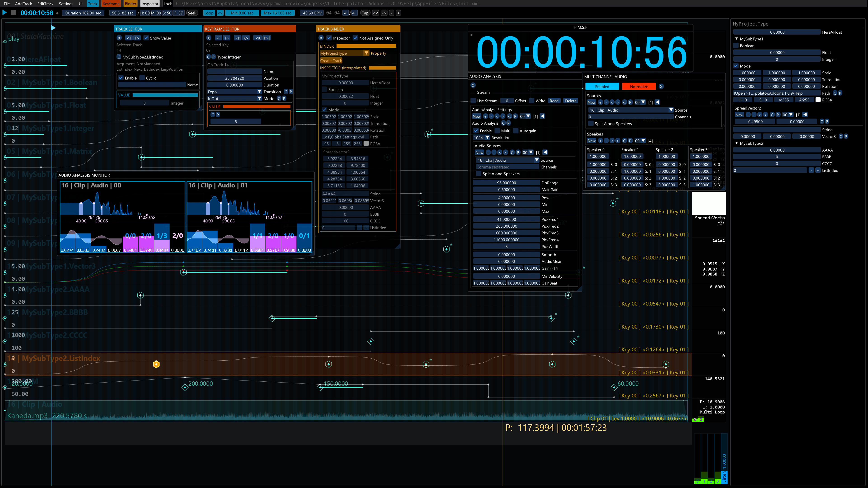Close the Multichannel Audio panel
868x488 pixels.
(x=661, y=86)
